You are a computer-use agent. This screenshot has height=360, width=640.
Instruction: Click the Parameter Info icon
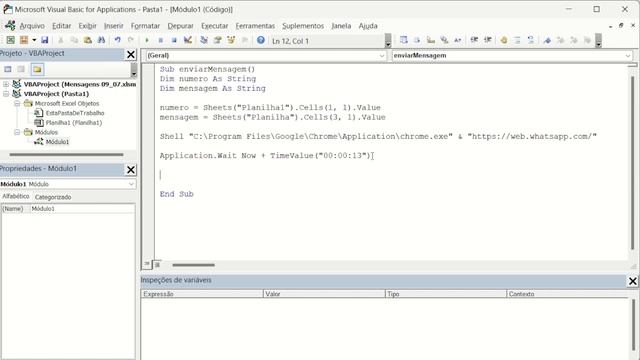[x=444, y=40]
